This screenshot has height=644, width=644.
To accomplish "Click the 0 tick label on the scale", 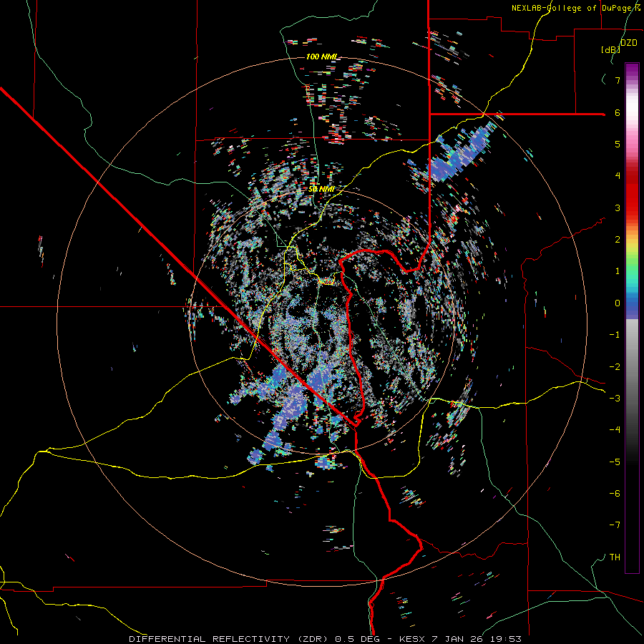I will 618,303.
